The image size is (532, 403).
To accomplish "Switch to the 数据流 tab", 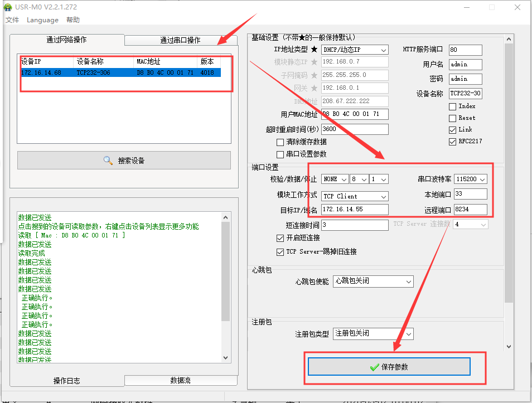I will (180, 380).
